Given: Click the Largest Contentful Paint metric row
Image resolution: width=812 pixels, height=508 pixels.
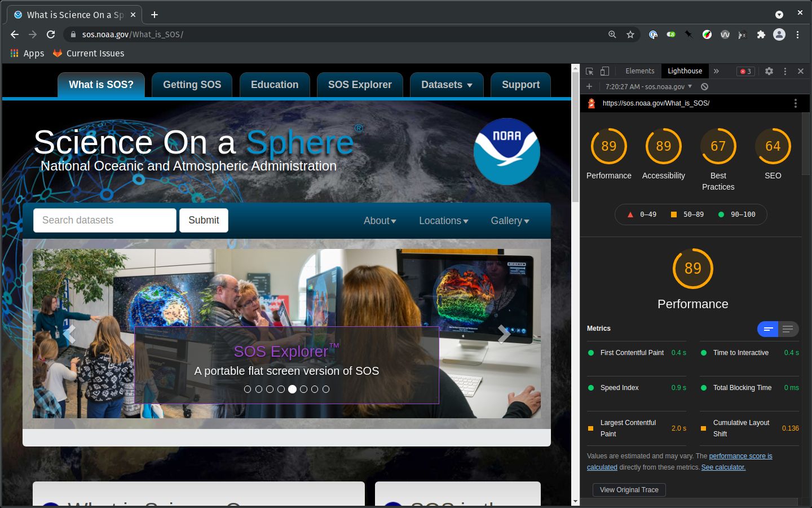Looking at the screenshot, I should click(637, 428).
